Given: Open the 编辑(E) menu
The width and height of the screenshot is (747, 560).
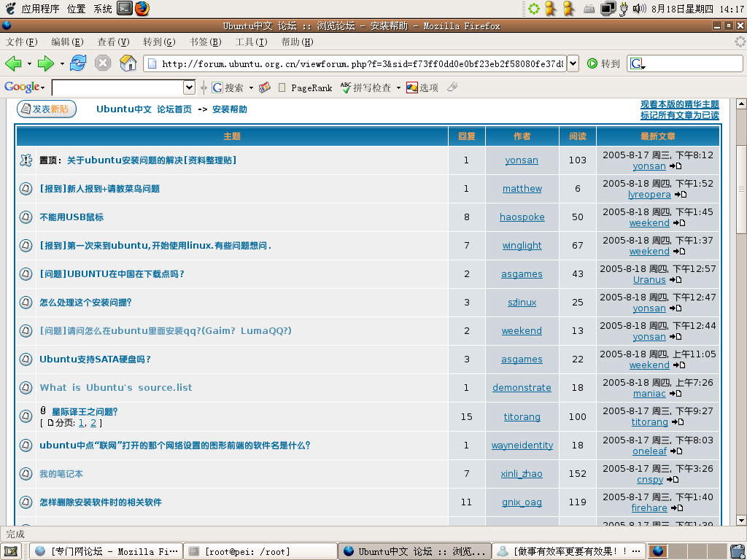Looking at the screenshot, I should point(67,42).
